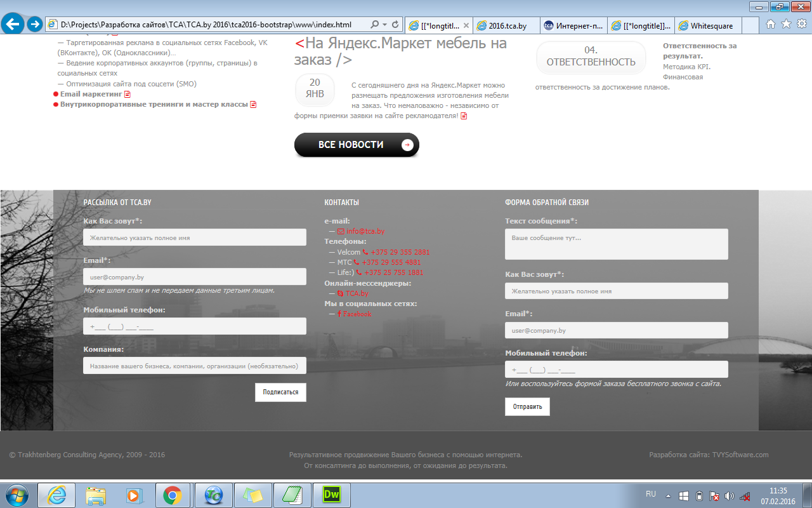Image resolution: width=812 pixels, height=508 pixels.
Task: Click Internet Explorer icon on the taskbar
Action: tap(56, 495)
